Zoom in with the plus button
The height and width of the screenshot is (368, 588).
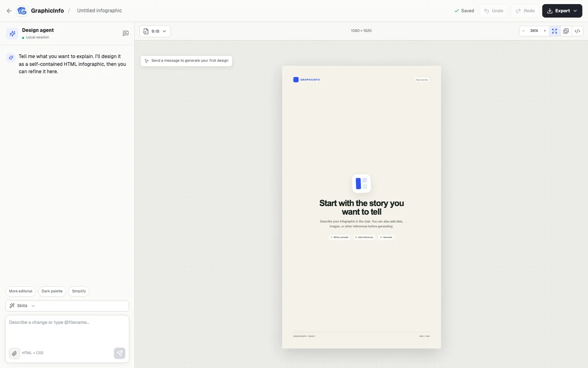545,31
